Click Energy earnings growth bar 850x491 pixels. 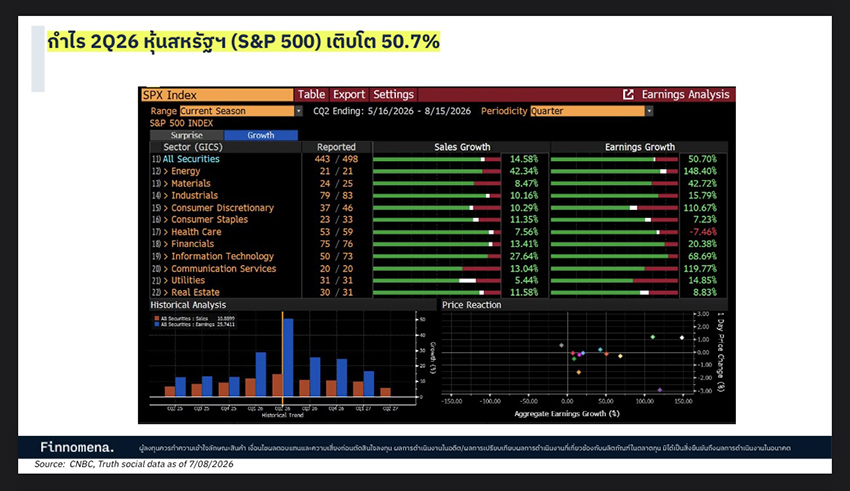pyautogui.click(x=614, y=171)
